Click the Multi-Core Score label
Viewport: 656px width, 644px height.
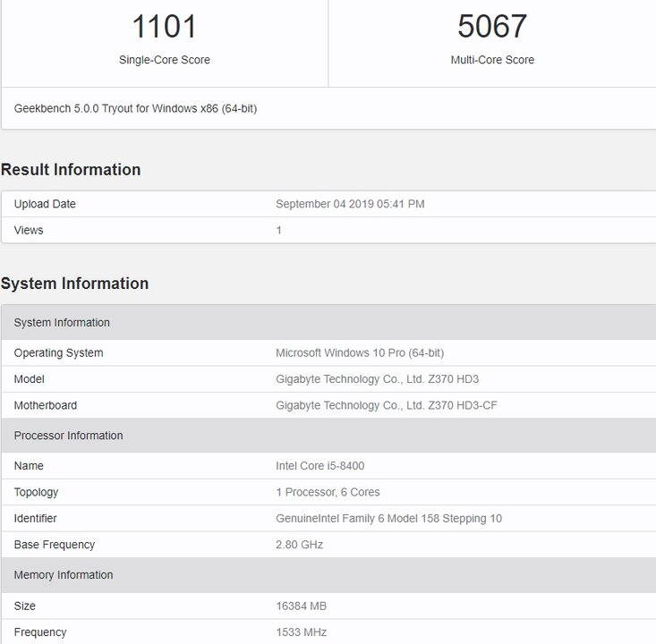point(492,60)
